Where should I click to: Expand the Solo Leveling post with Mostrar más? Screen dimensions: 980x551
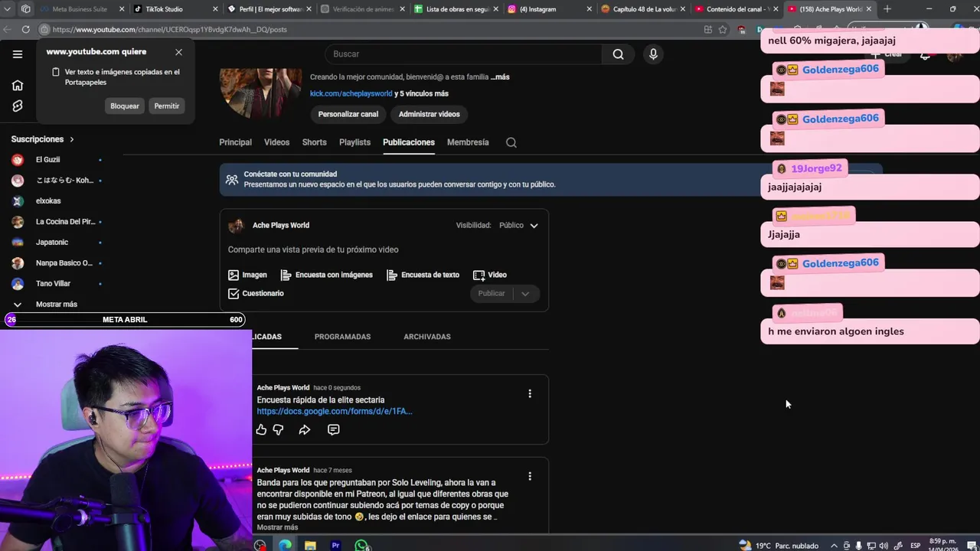277,527
